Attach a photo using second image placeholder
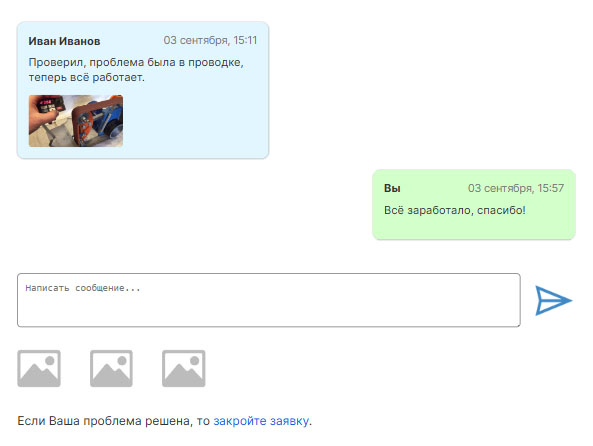This screenshot has width=593, height=446. coord(111,368)
